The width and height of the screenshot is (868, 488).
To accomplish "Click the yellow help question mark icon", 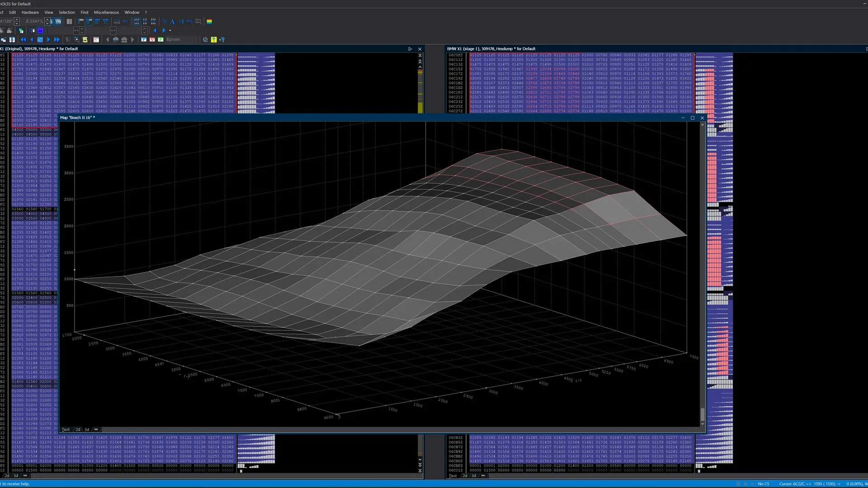I will pos(214,40).
